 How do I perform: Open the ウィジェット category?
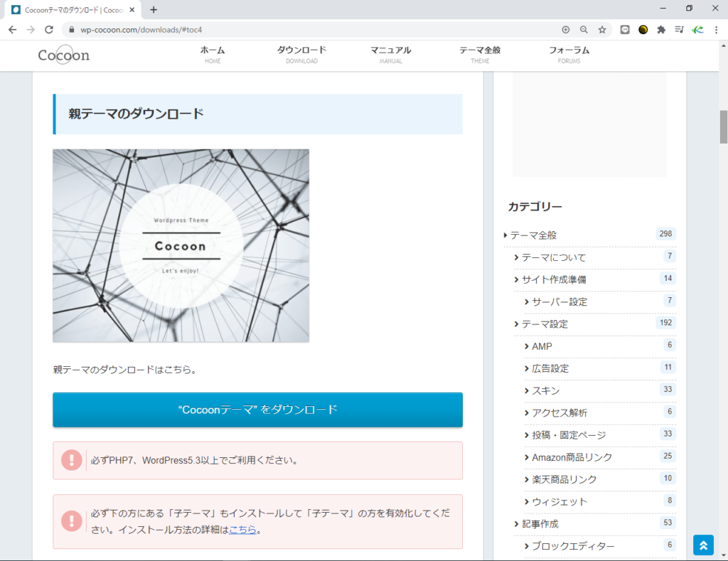click(560, 502)
